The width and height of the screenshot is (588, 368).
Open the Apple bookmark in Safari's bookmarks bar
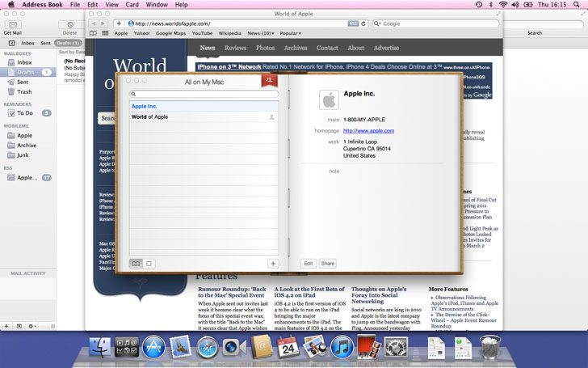(121, 33)
